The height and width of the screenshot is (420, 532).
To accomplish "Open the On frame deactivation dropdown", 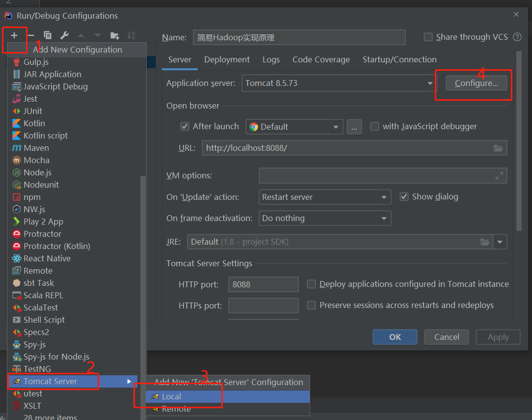I will 325,218.
